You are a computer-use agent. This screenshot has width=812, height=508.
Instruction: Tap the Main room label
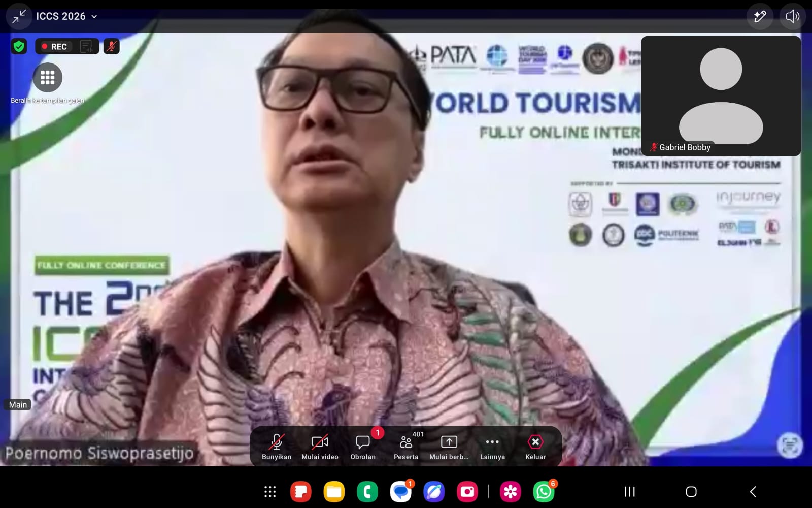pos(18,405)
